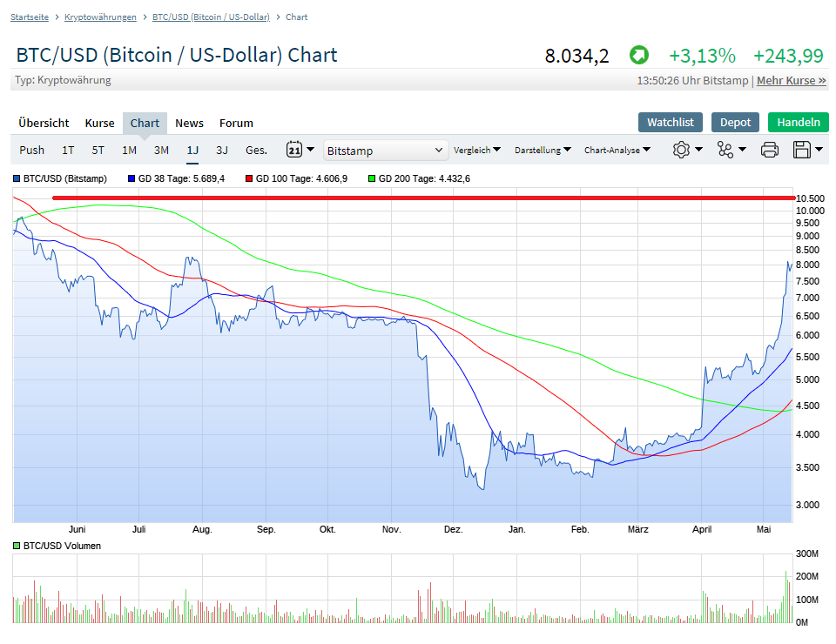Expand the Vergleich dropdown

(x=477, y=150)
